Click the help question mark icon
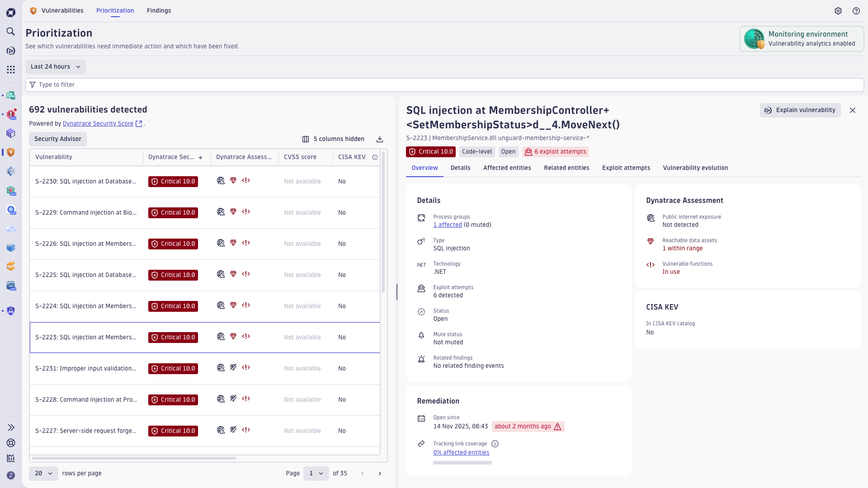 (x=856, y=11)
